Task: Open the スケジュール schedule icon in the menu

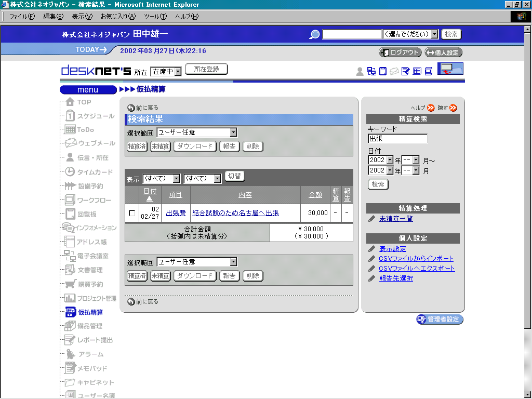Action: click(70, 116)
